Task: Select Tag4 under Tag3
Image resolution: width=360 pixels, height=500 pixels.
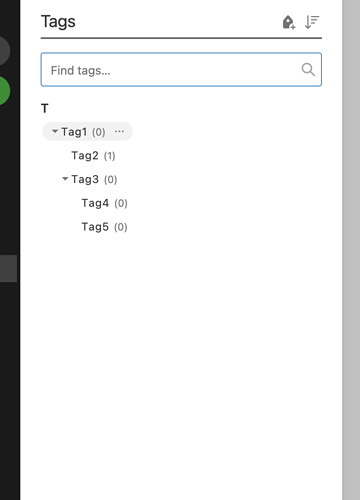Action: [x=95, y=203]
